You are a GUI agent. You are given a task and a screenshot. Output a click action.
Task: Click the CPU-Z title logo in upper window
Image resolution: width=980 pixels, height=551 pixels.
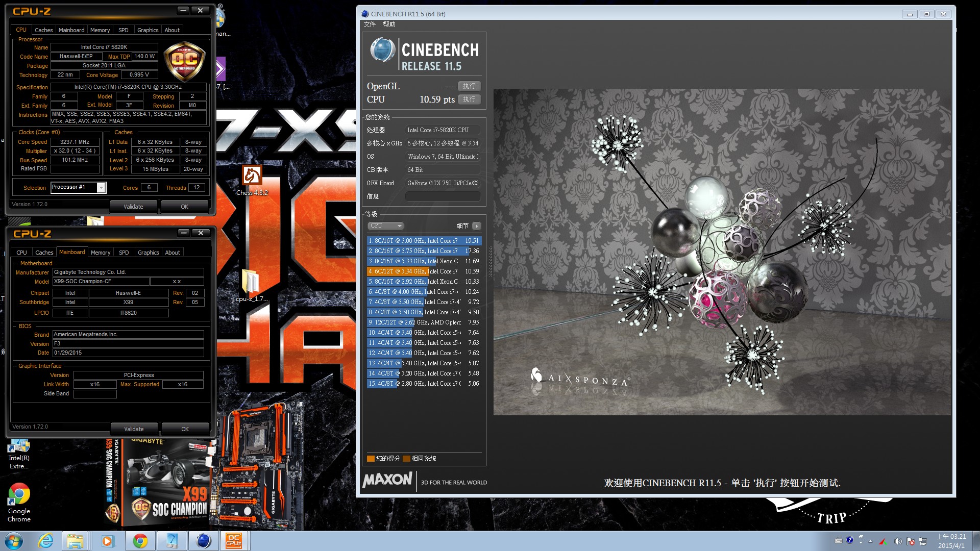(x=32, y=11)
